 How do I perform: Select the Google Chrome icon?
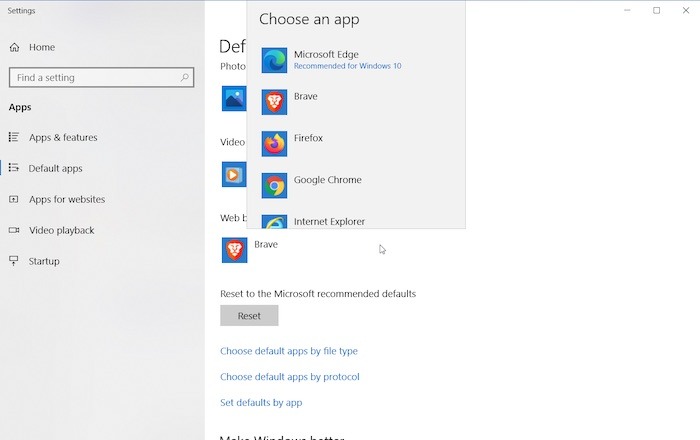[x=274, y=186]
